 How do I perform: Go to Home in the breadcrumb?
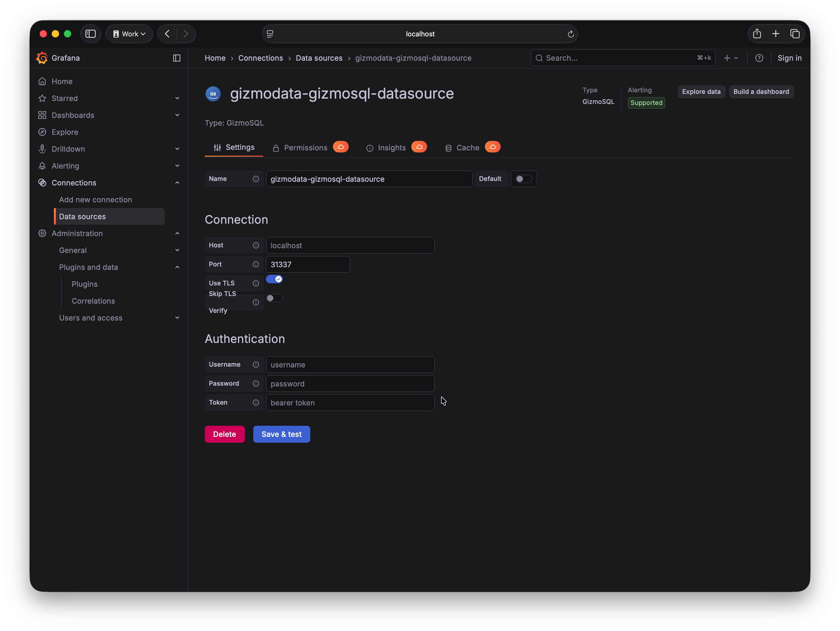tap(215, 58)
